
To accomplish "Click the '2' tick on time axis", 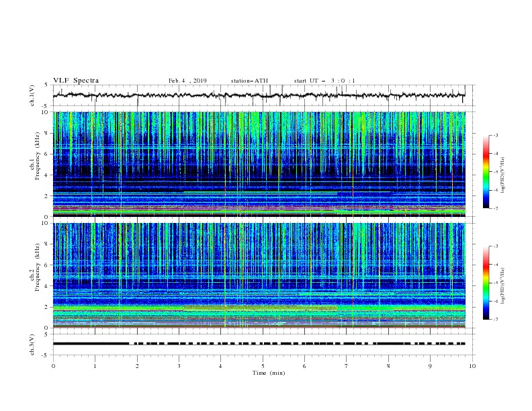I will (x=137, y=366).
